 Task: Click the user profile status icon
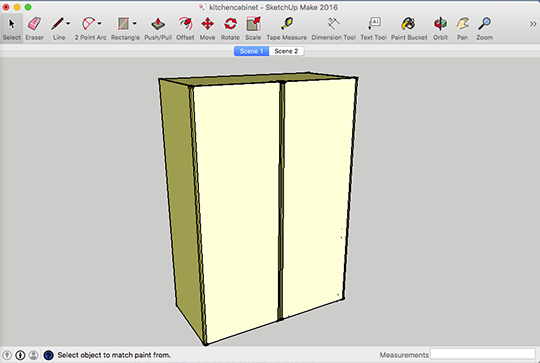(33, 355)
